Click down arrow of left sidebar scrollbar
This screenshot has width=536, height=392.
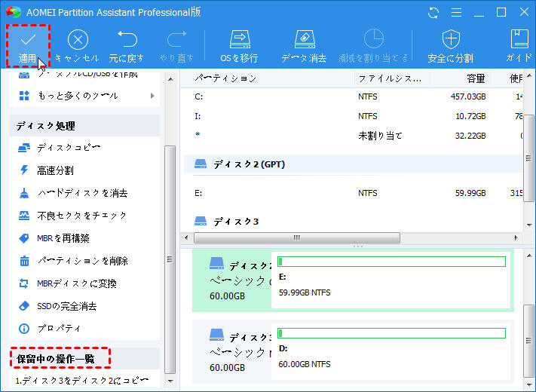(170, 381)
